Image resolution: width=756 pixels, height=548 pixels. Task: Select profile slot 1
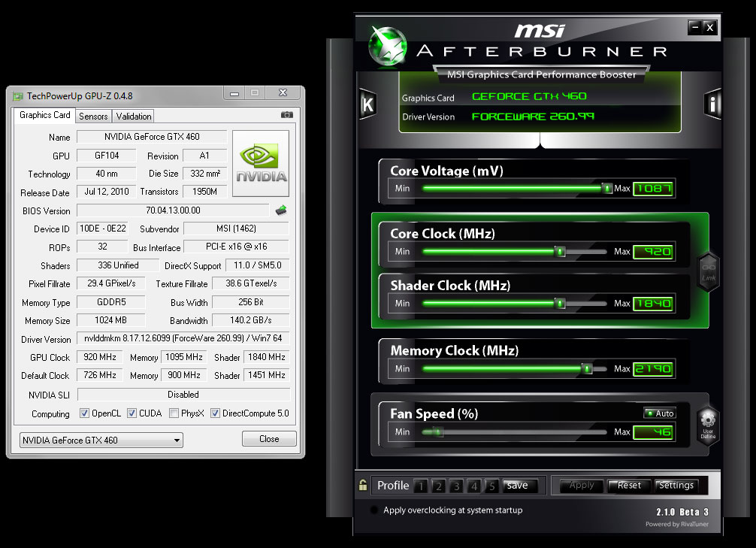click(421, 486)
